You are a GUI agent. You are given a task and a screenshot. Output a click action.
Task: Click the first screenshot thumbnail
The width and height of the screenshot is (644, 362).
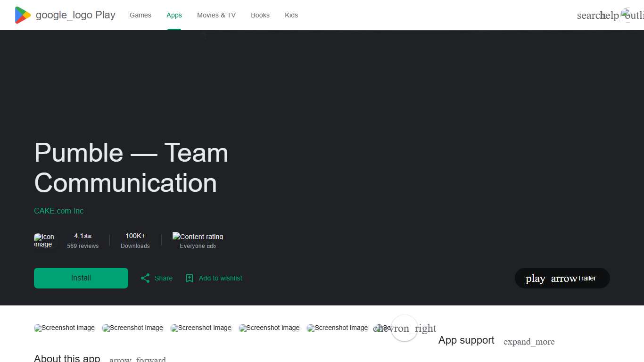coord(64,328)
